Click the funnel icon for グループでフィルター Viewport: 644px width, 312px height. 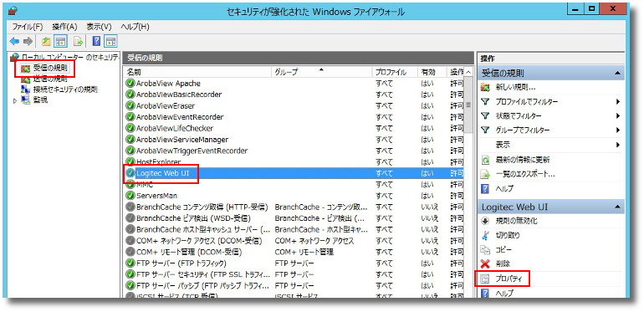coord(486,130)
